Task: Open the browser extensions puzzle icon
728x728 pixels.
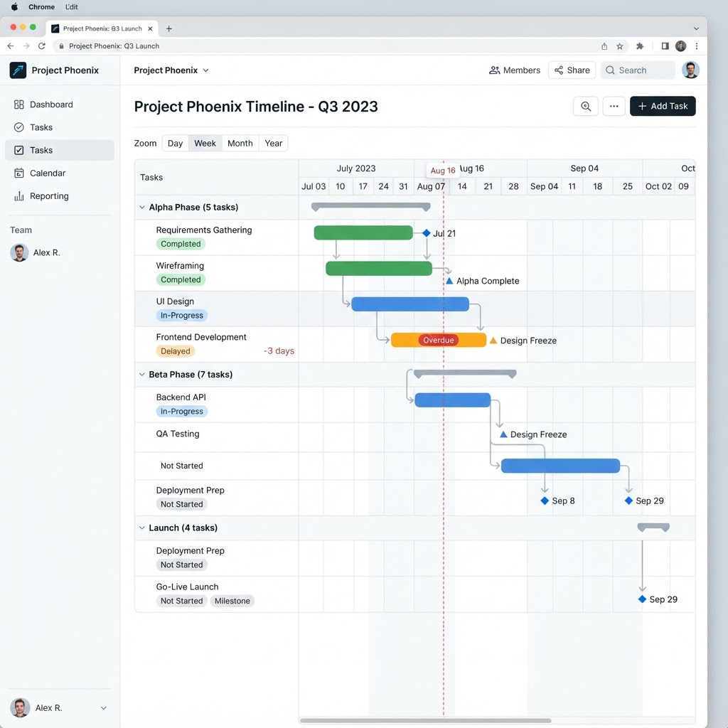Action: [640, 46]
